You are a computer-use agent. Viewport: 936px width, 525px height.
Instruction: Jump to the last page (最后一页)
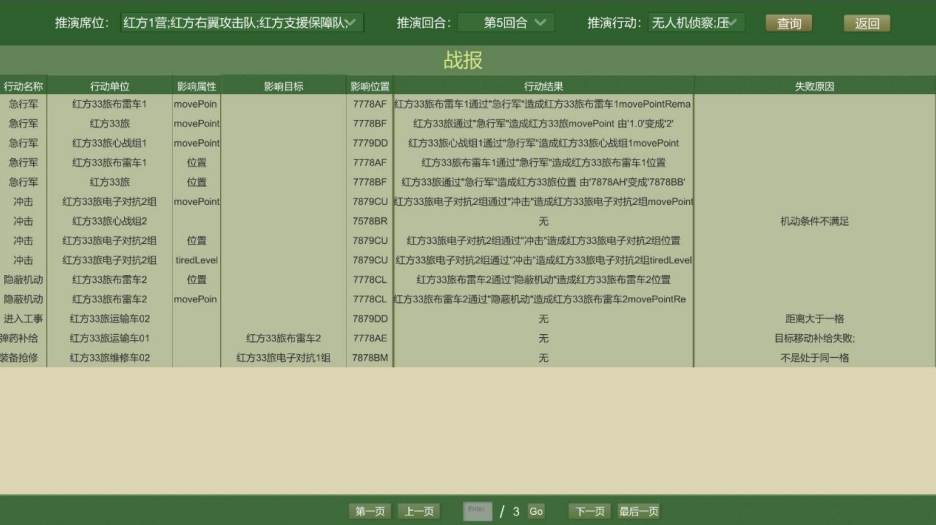click(639, 511)
